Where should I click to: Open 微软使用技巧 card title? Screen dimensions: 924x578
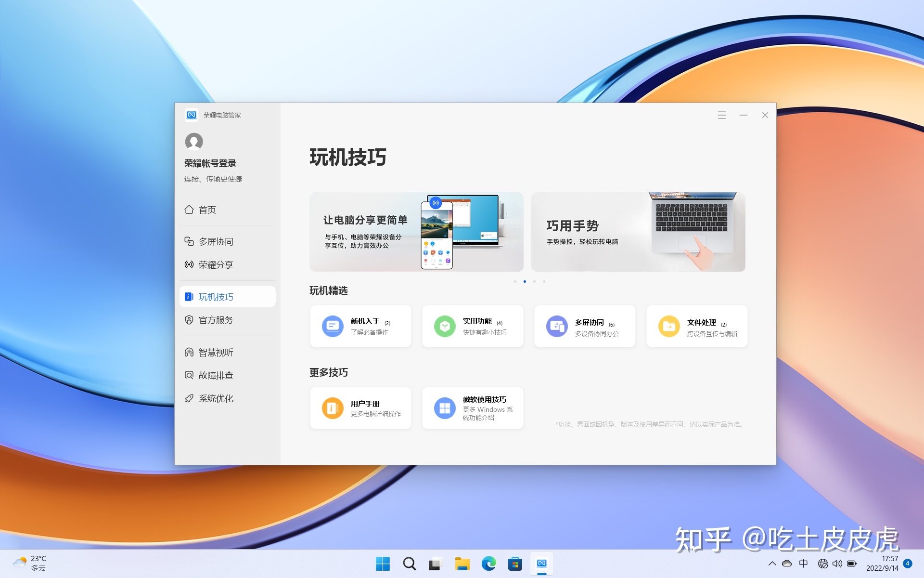tap(485, 399)
